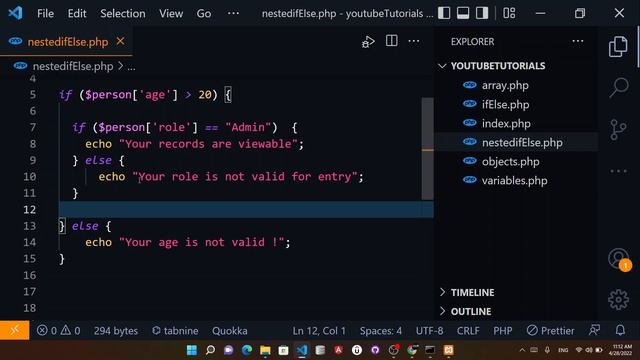This screenshot has height=360, width=640.
Task: Open Windows Start menu
Action: pos(191,350)
